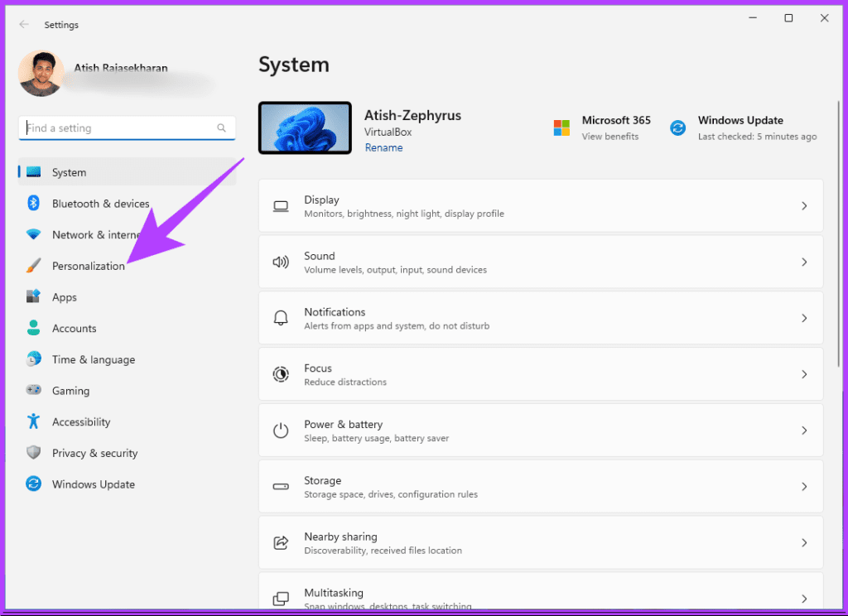This screenshot has width=848, height=616.
Task: Click the Accounts person icon
Action: pyautogui.click(x=33, y=328)
